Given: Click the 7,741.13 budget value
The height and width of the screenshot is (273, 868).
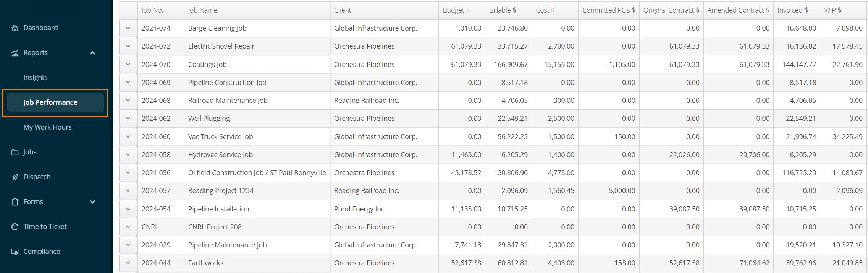Looking at the screenshot, I should point(469,245).
